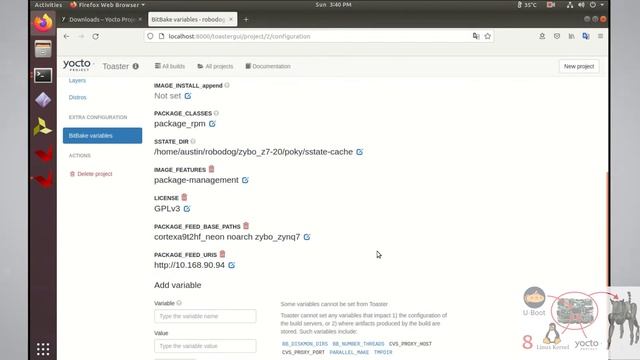The image size is (640, 360).
Task: Open Firefox hamburger menu
Action: point(600,36)
